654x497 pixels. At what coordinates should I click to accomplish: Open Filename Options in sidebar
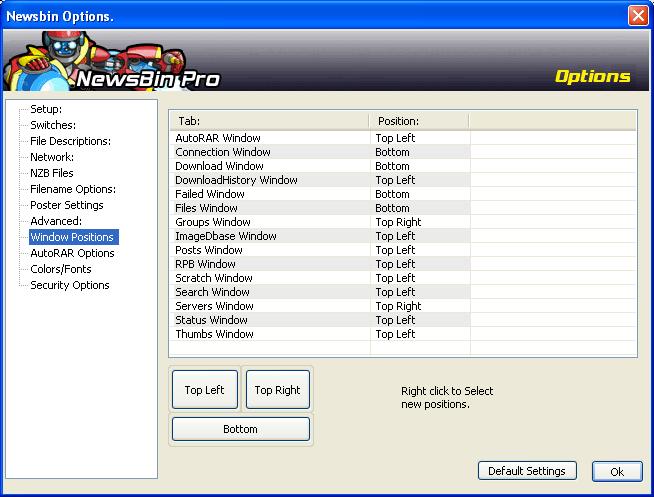(x=73, y=189)
